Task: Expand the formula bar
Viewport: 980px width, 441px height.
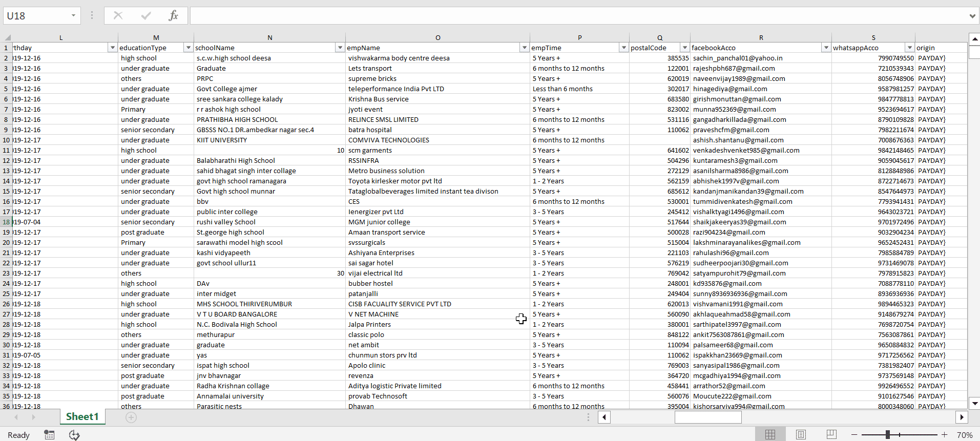Action: (972, 16)
